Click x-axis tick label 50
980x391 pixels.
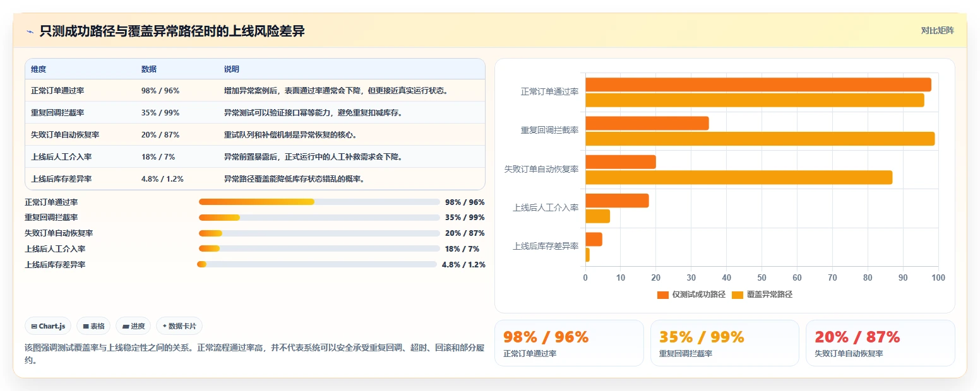point(762,277)
